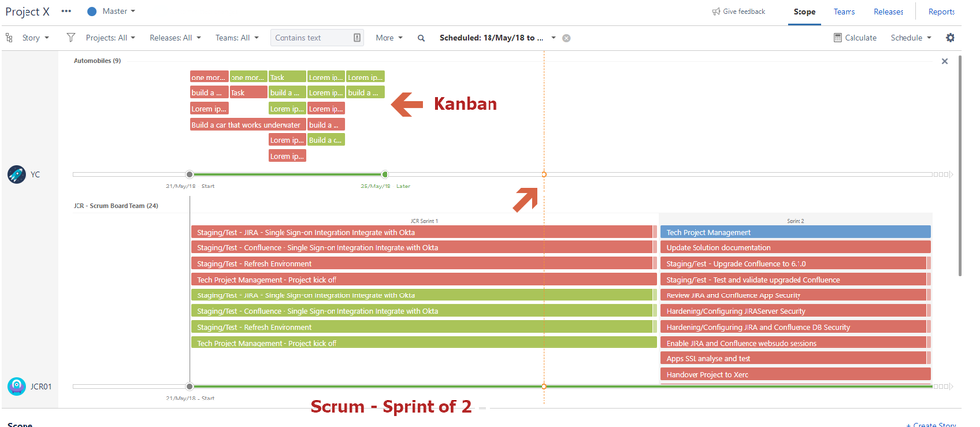The height and width of the screenshot is (427, 980).
Task: Open 'Build a car that works underwater' card
Action: [x=248, y=125]
